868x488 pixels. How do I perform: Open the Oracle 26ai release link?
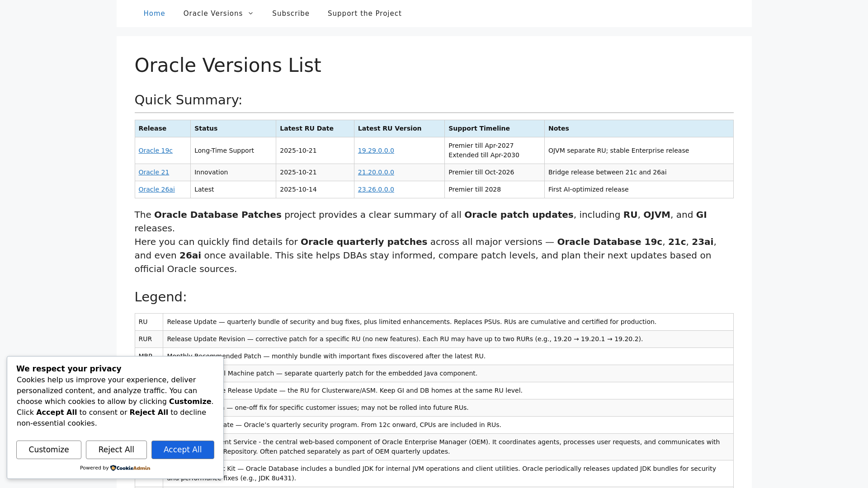[x=156, y=189]
